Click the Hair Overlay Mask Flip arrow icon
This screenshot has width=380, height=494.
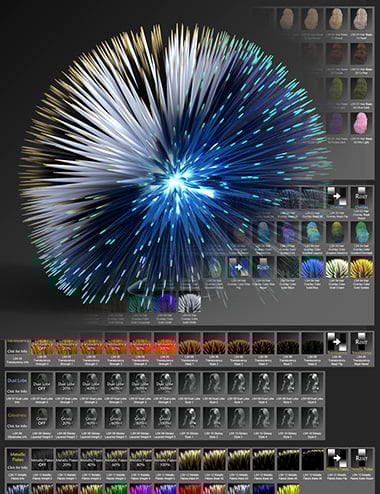point(337,198)
